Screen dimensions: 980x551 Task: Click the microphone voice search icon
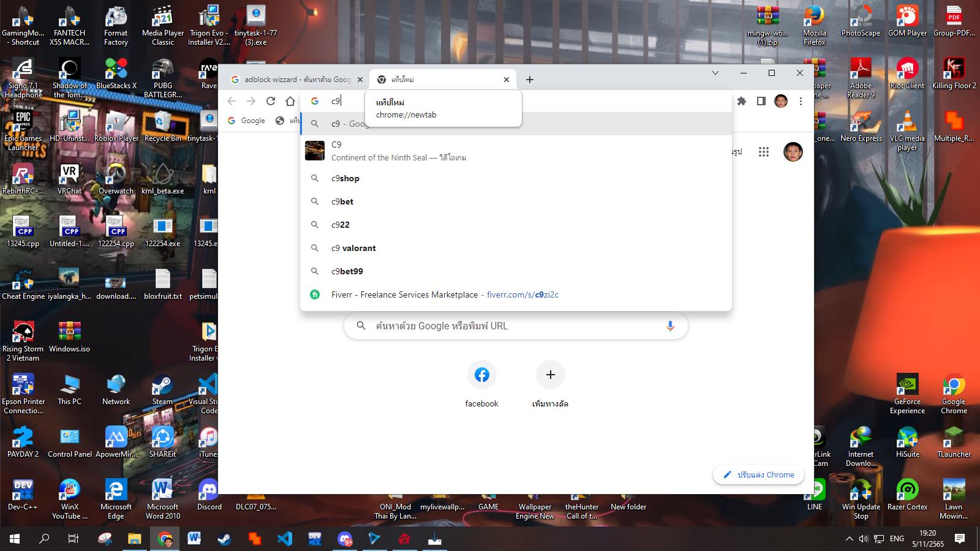[x=670, y=326]
